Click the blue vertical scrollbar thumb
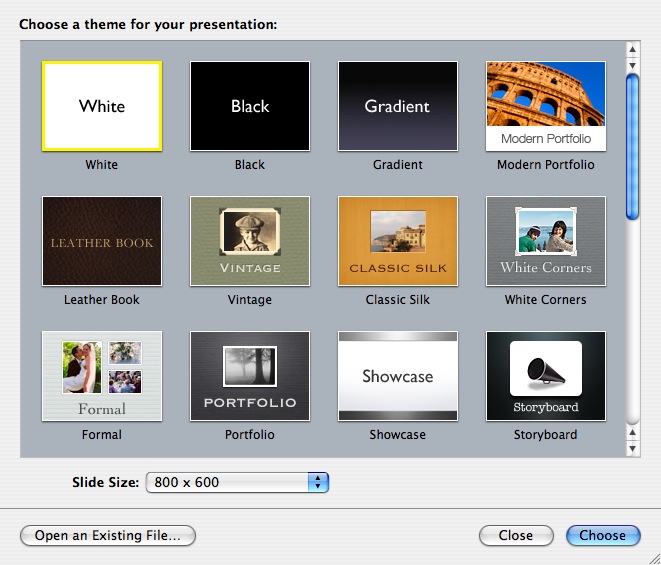The image size is (661, 565). pyautogui.click(x=632, y=145)
